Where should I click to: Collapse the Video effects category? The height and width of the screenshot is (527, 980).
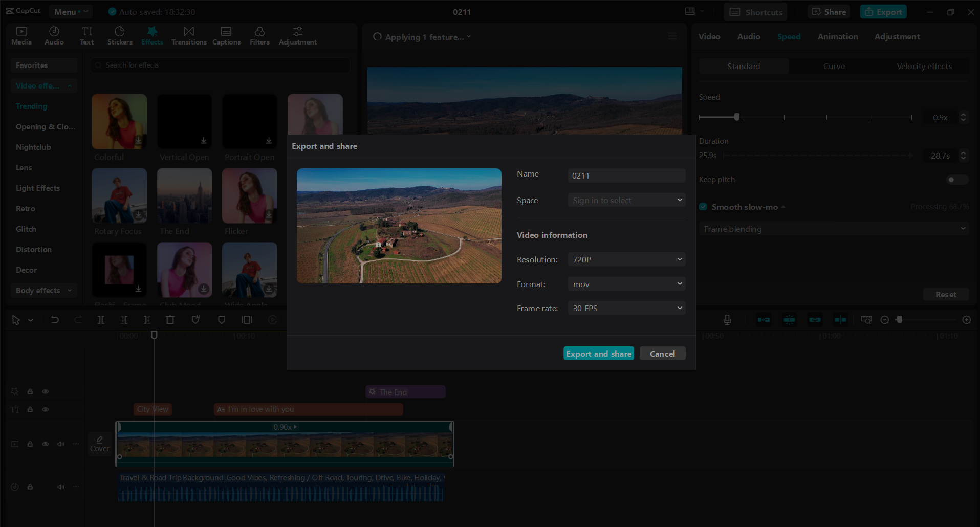44,85
